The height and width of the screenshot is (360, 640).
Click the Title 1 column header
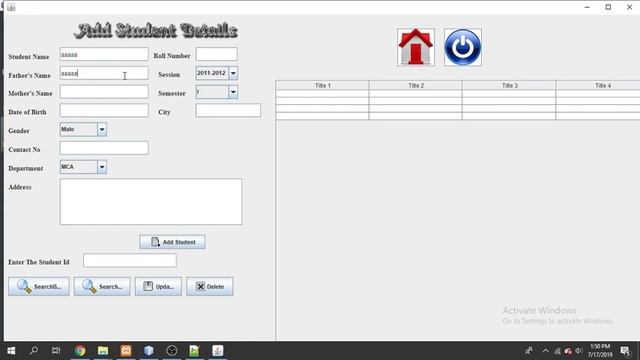point(322,85)
